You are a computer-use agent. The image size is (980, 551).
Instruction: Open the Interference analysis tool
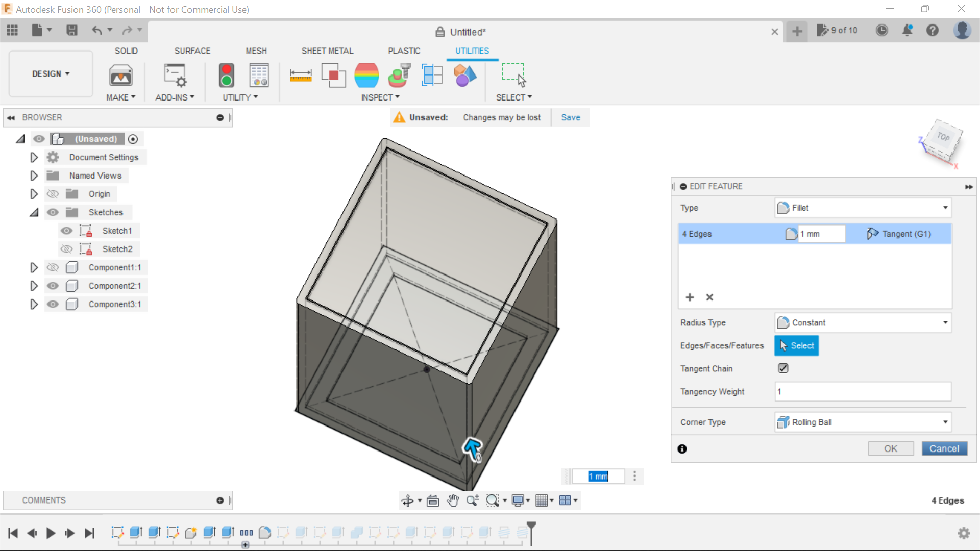coord(333,75)
